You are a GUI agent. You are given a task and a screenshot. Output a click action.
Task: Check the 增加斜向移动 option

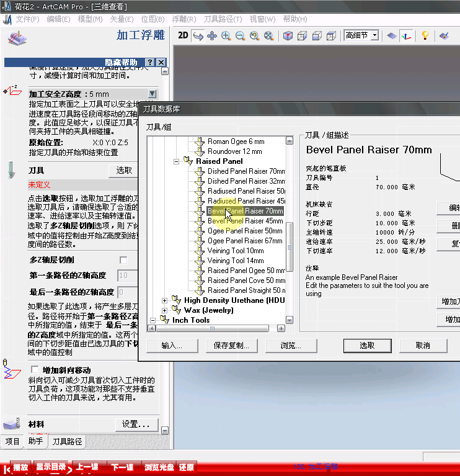point(35,370)
